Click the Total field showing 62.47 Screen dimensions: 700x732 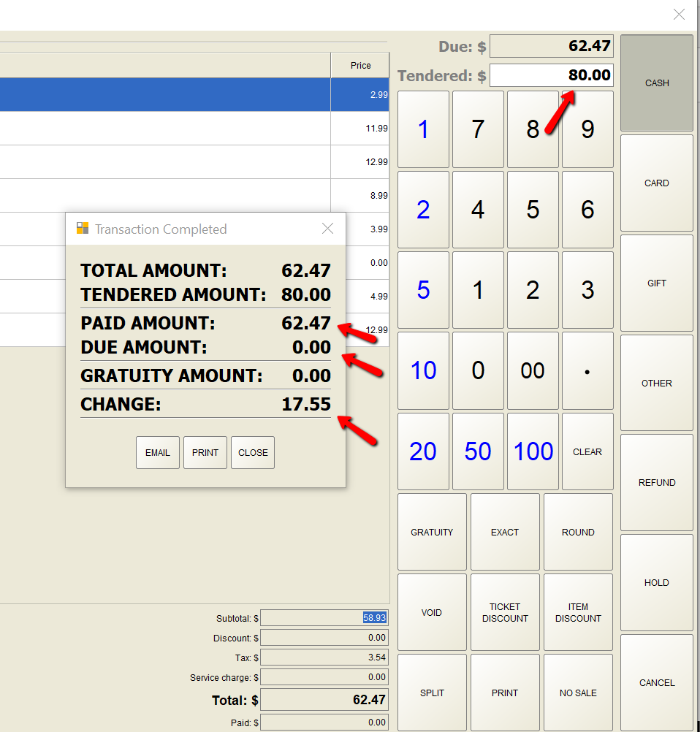pos(324,699)
